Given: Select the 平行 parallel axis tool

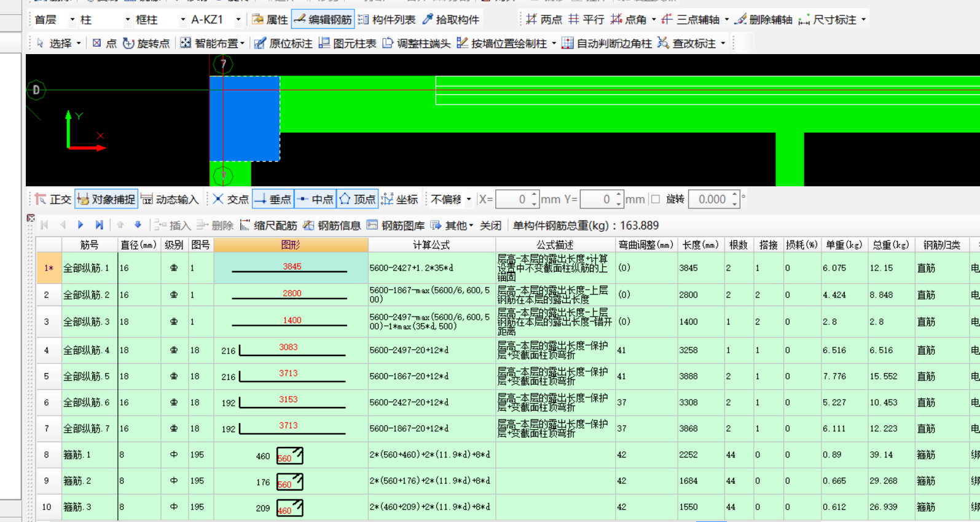Looking at the screenshot, I should (x=587, y=20).
